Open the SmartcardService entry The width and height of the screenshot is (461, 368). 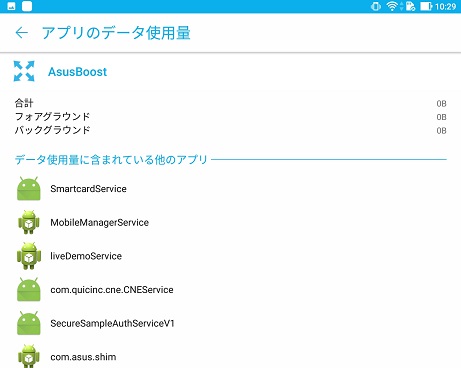click(230, 189)
